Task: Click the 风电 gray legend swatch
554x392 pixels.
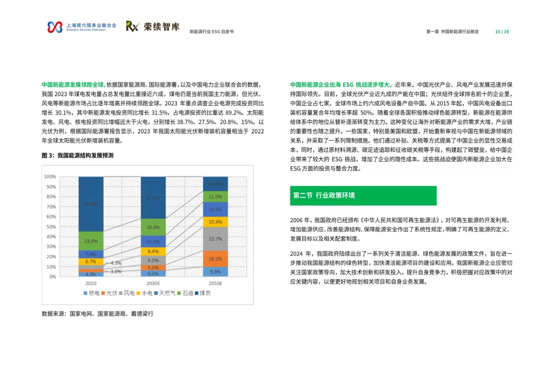Action: coord(121,293)
